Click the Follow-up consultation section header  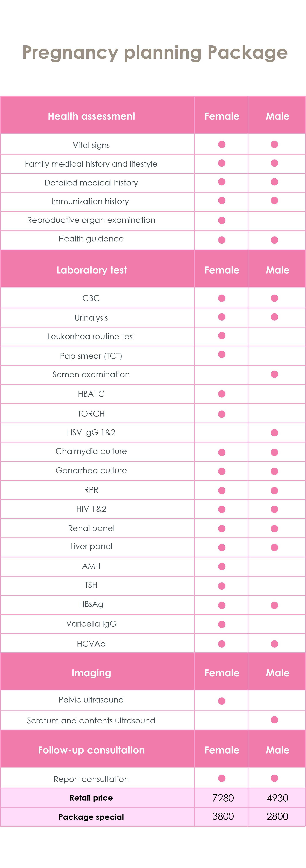pos(91,750)
